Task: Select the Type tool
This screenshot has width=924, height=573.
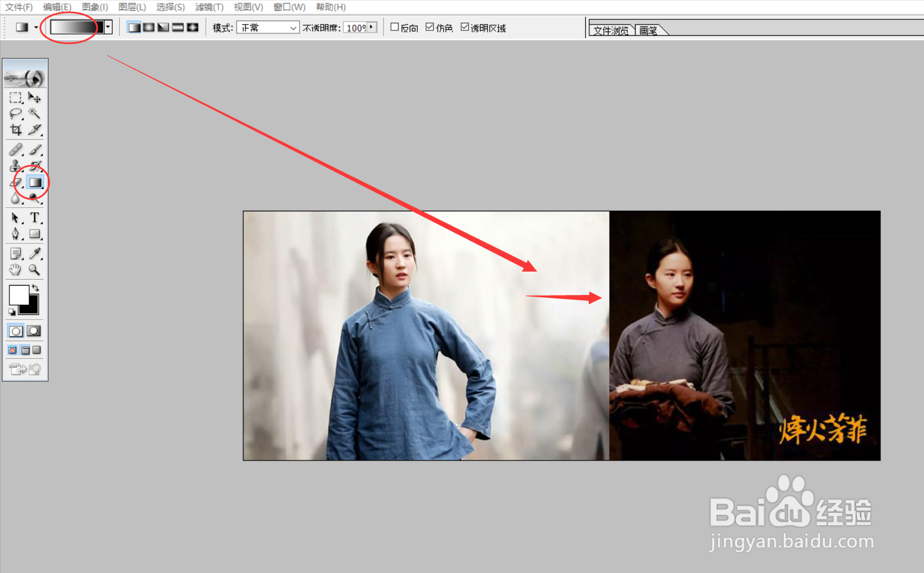Action: click(35, 218)
